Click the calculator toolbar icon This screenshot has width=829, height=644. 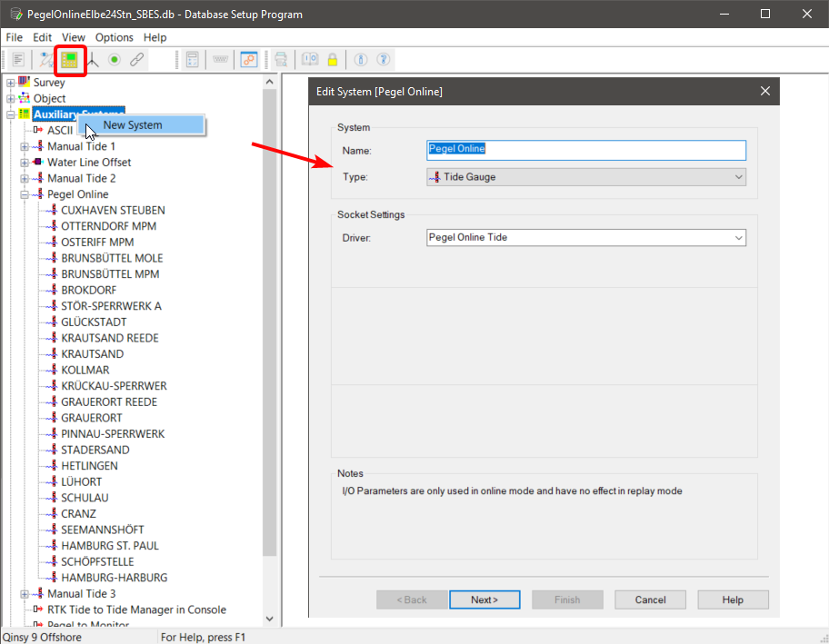pos(192,60)
